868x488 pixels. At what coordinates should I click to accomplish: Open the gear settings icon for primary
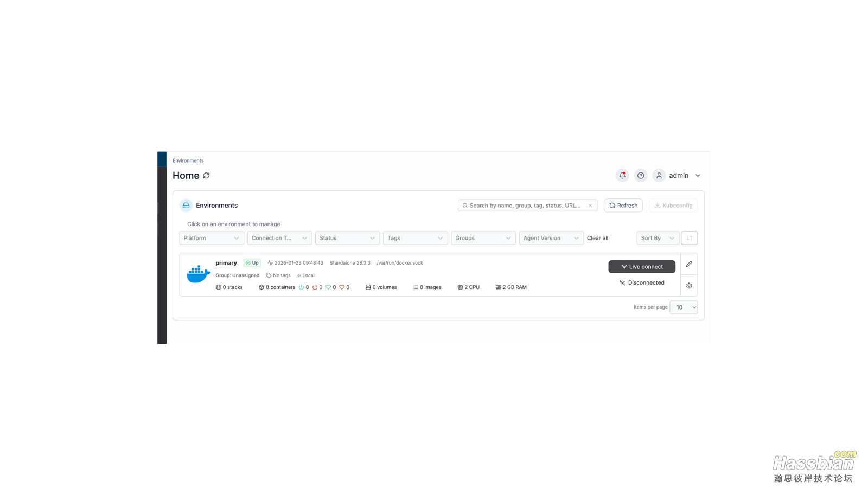689,286
